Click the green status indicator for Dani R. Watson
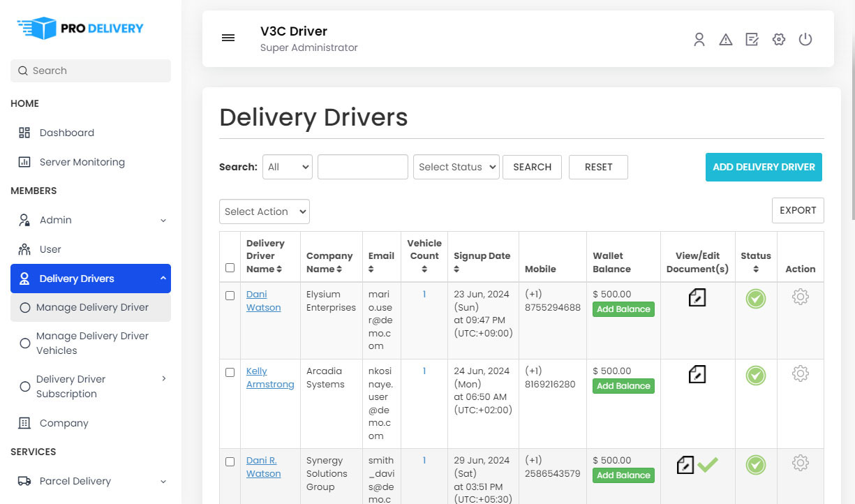Image resolution: width=855 pixels, height=504 pixels. pyautogui.click(x=755, y=465)
